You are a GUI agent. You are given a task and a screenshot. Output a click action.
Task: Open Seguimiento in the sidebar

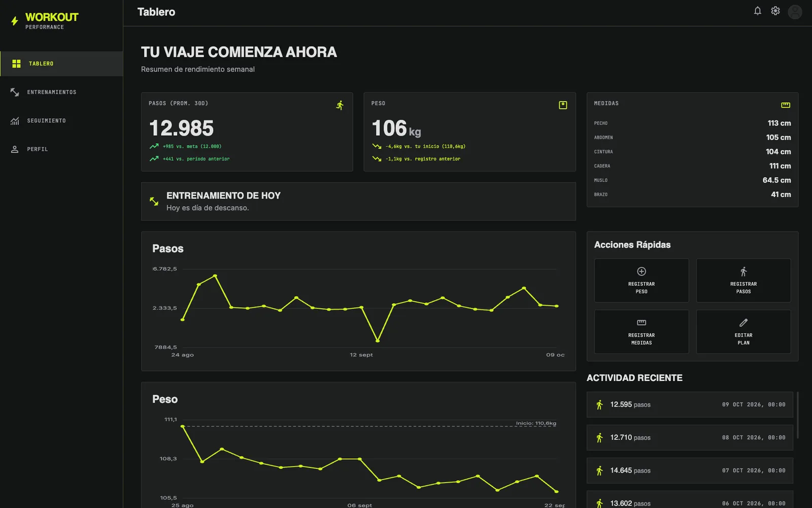coord(61,120)
